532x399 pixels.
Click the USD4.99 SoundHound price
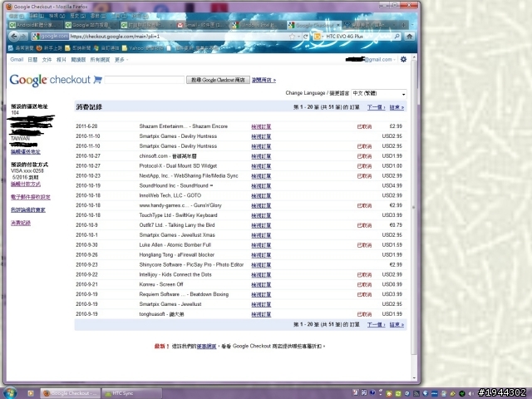coord(392,185)
